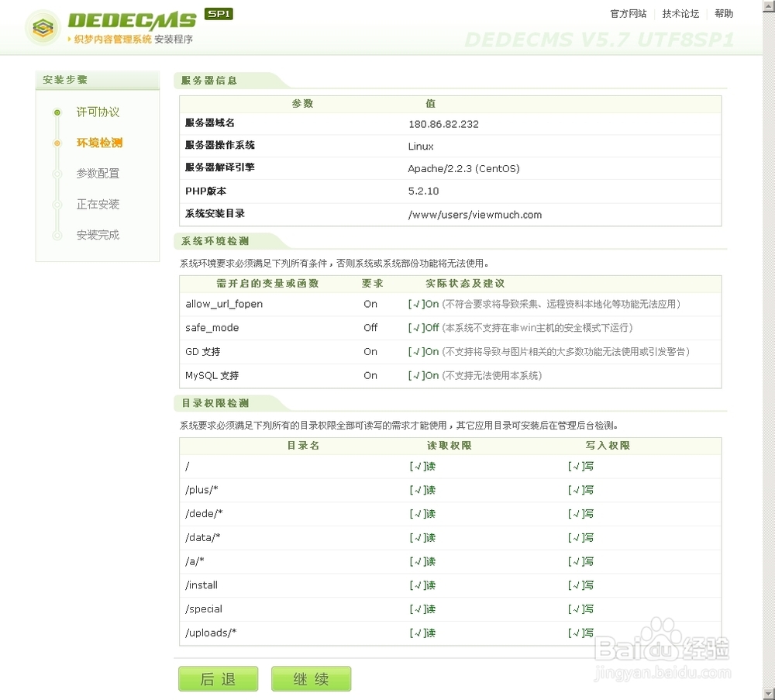Click the step bullet beside 环境检测
Screen dimensions: 775x700
point(57,143)
